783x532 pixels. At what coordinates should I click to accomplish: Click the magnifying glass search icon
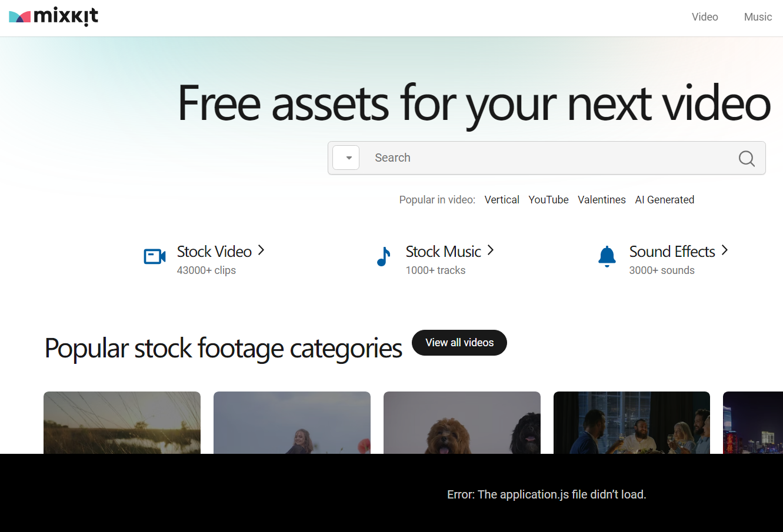[747, 158]
